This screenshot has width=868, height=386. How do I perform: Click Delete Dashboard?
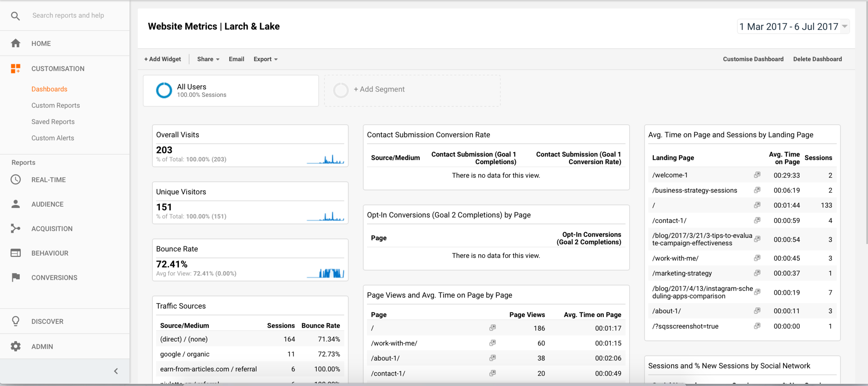click(x=817, y=59)
